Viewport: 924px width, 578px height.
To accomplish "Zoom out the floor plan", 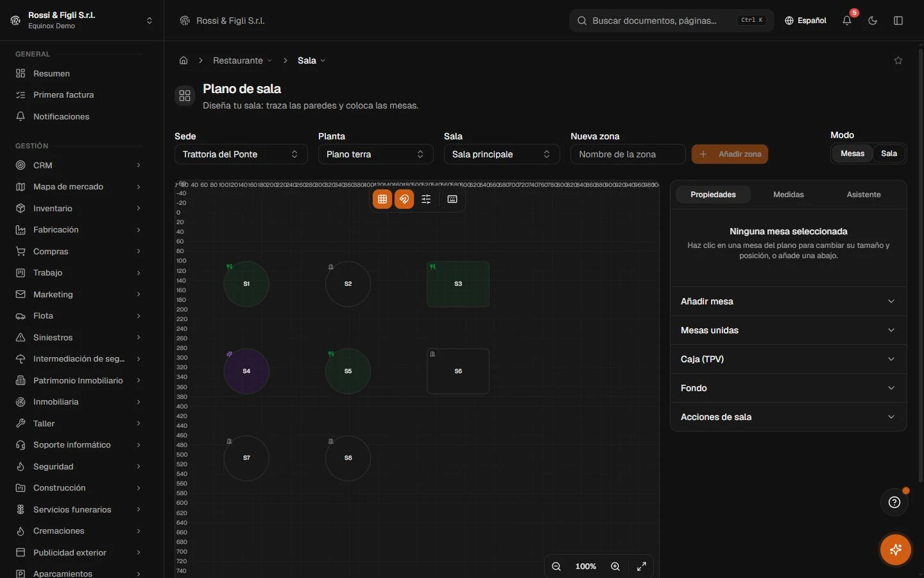I will [556, 566].
